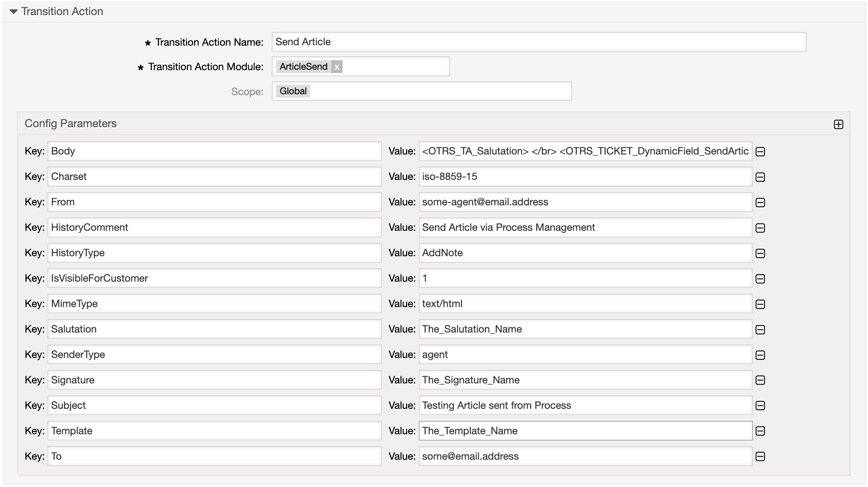
Task: Remove the Body parameter row
Action: click(760, 151)
